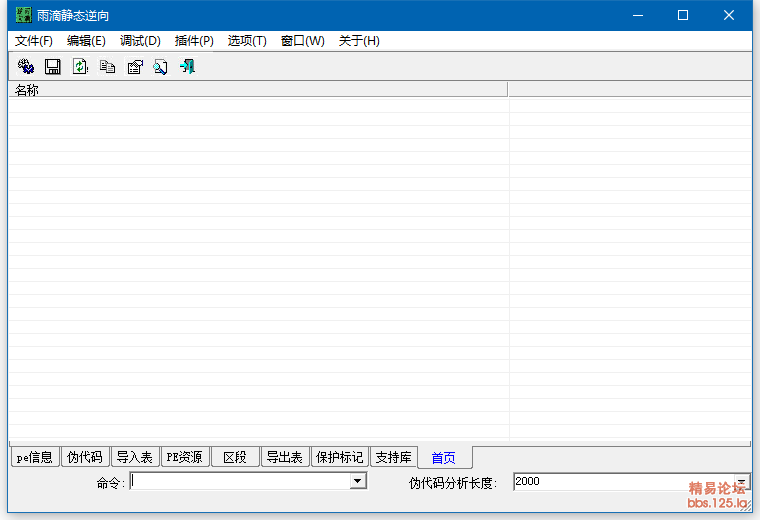
Task: Click the green arrows refresh document icon
Action: 80,66
